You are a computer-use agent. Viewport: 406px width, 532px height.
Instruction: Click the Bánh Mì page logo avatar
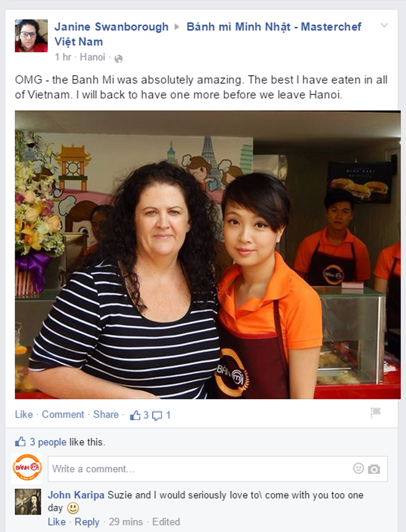[x=27, y=468]
